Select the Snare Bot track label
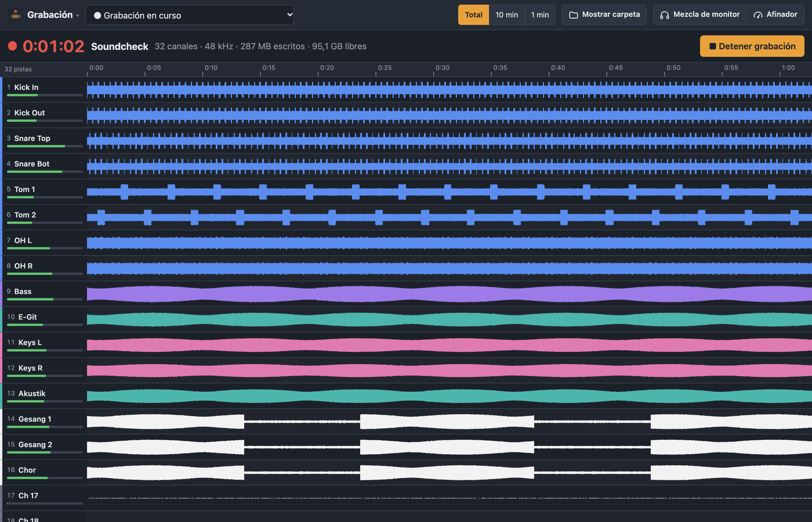The height and width of the screenshot is (522, 812). pyautogui.click(x=31, y=164)
